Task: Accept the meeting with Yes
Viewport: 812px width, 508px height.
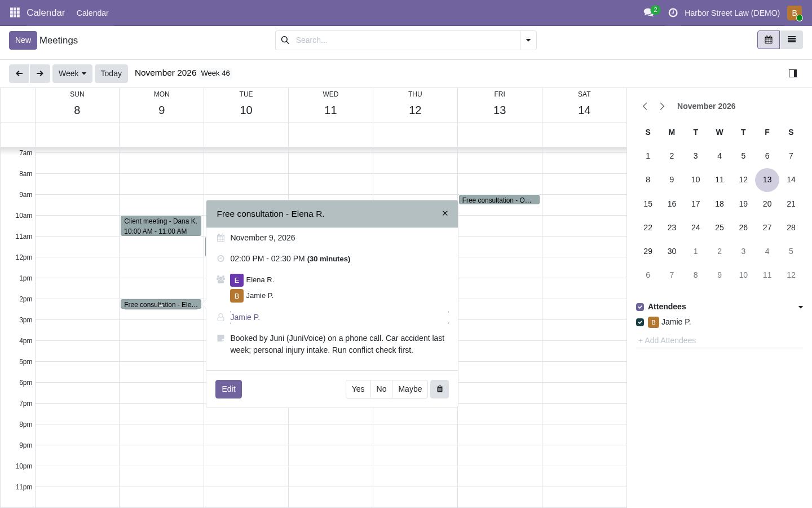Action: (358, 389)
